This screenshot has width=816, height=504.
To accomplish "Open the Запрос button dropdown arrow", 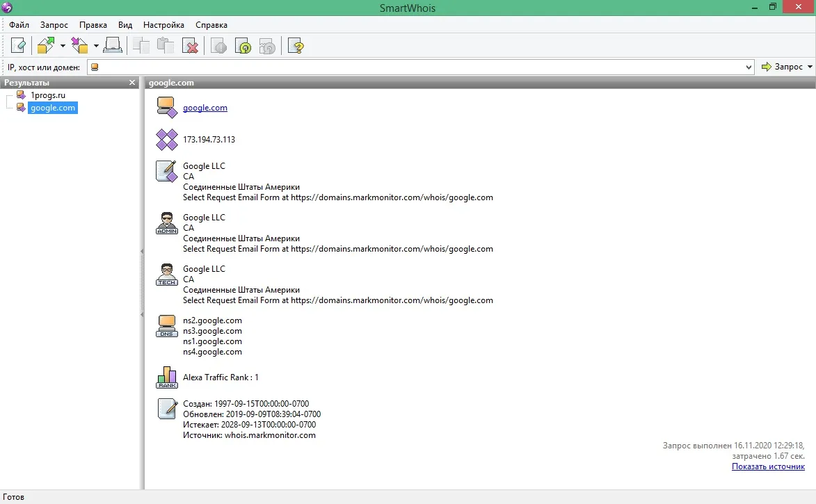I will coord(810,67).
